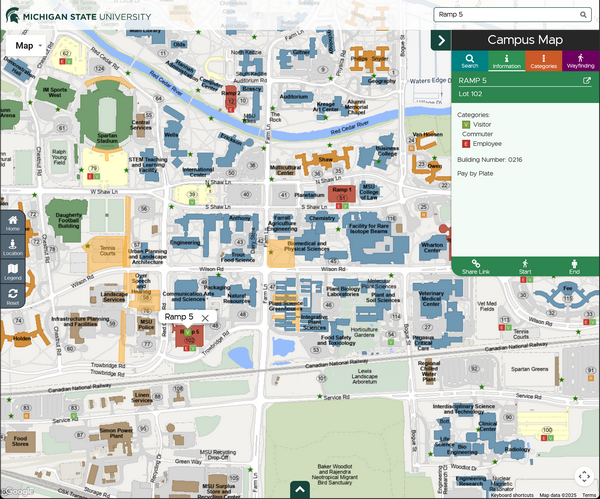600x499 pixels.
Task: Open the Categories tab
Action: (543, 61)
